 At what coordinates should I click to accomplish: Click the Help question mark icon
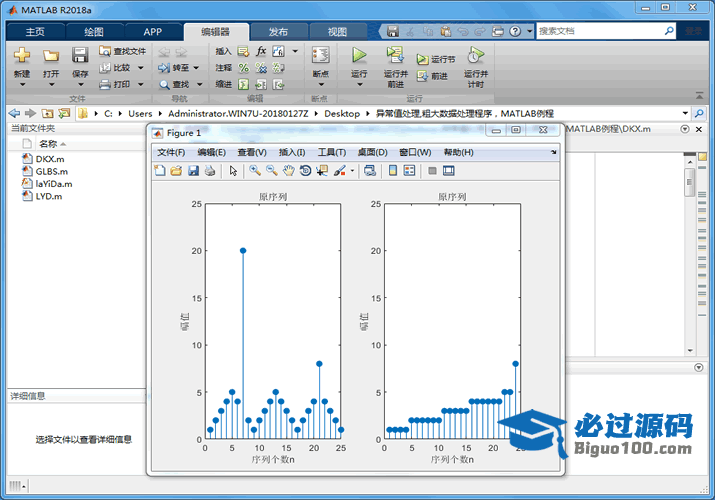tap(515, 31)
